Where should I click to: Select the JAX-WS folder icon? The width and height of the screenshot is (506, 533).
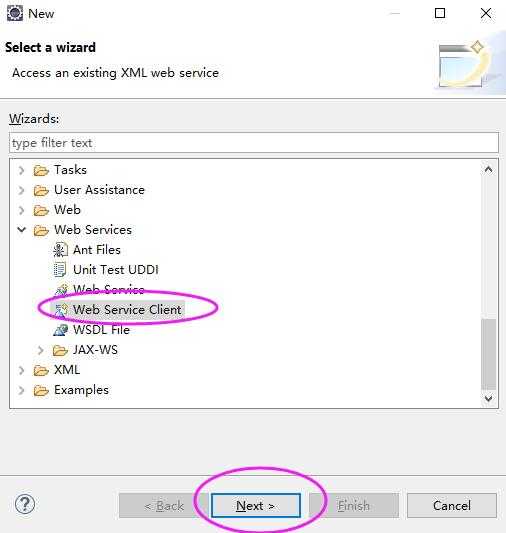pos(60,350)
